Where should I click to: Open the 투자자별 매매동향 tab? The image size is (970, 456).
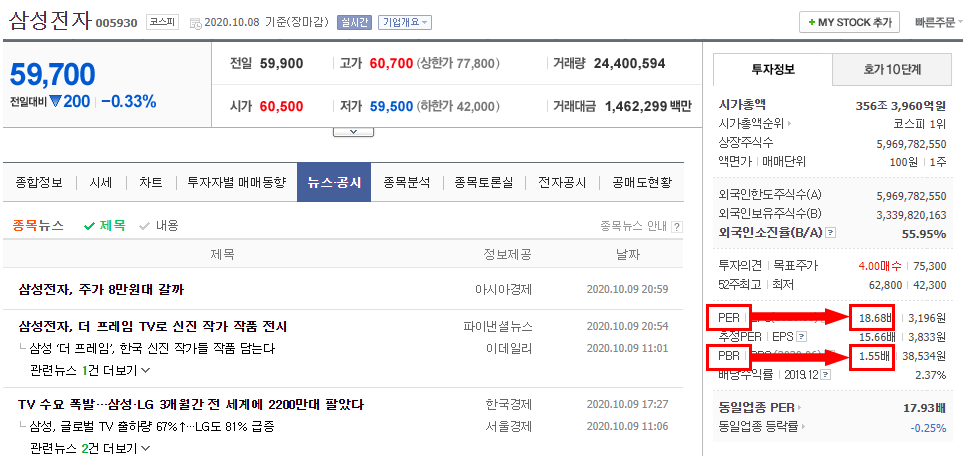pyautogui.click(x=237, y=183)
